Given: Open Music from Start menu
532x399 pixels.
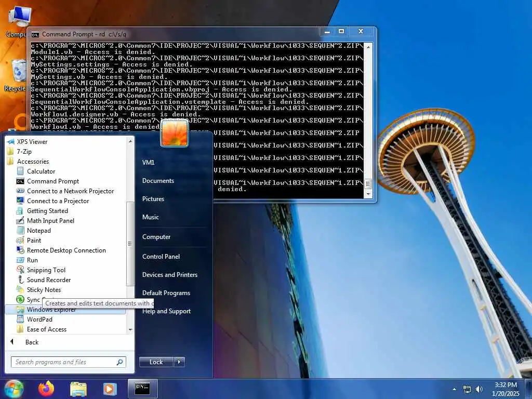Looking at the screenshot, I should (x=150, y=217).
